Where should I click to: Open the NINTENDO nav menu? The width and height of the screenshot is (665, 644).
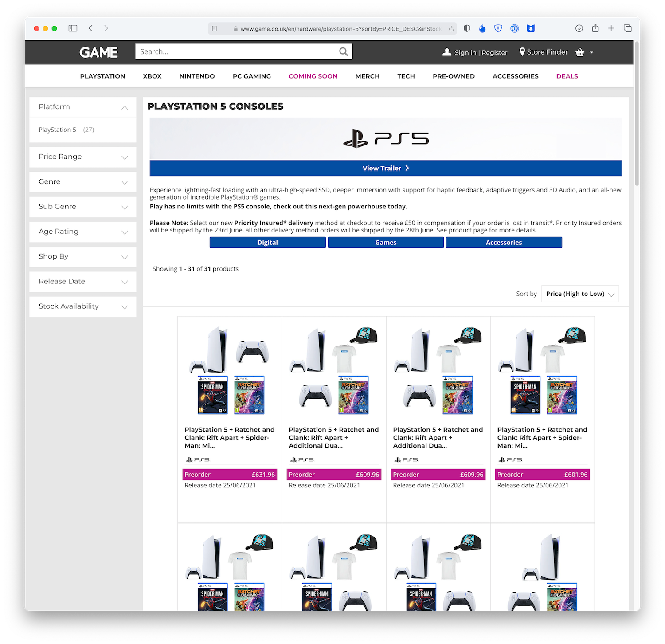tap(197, 76)
